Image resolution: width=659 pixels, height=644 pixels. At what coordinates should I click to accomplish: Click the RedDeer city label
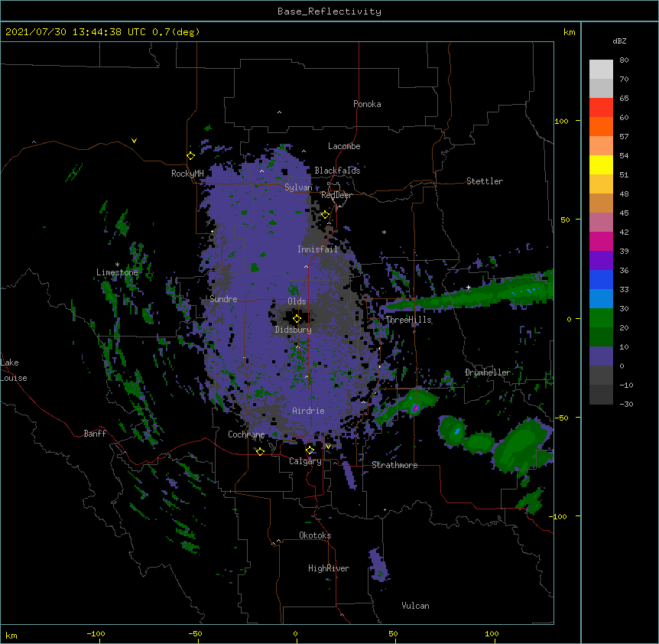(336, 195)
